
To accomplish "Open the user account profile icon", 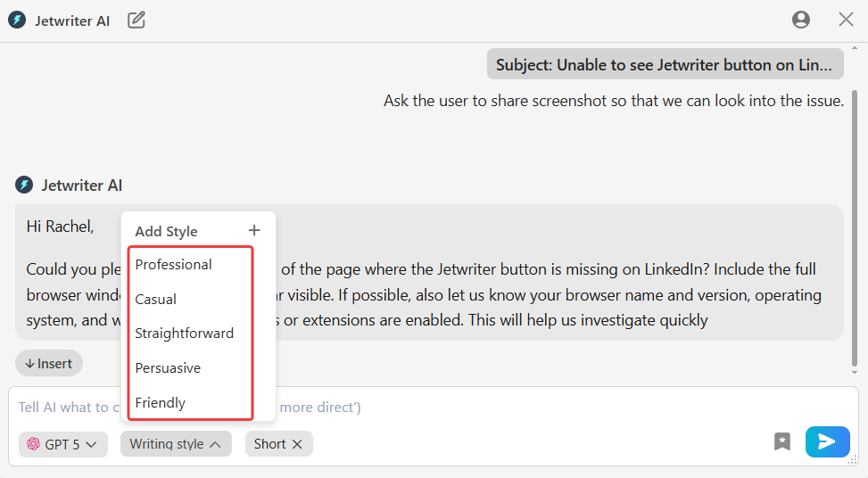I will (x=800, y=20).
